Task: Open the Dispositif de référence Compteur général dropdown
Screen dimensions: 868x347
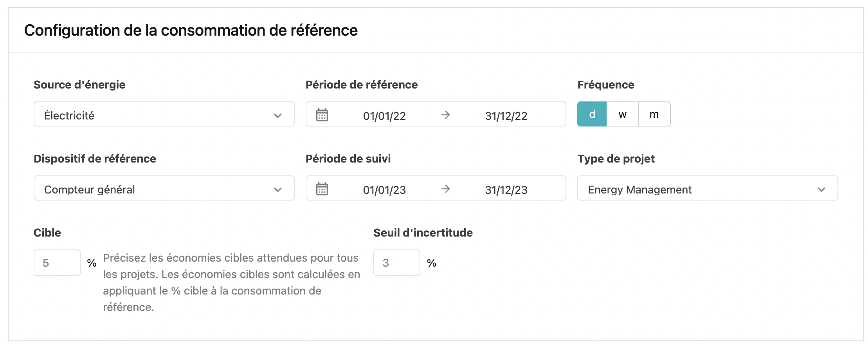Action: [x=164, y=188]
